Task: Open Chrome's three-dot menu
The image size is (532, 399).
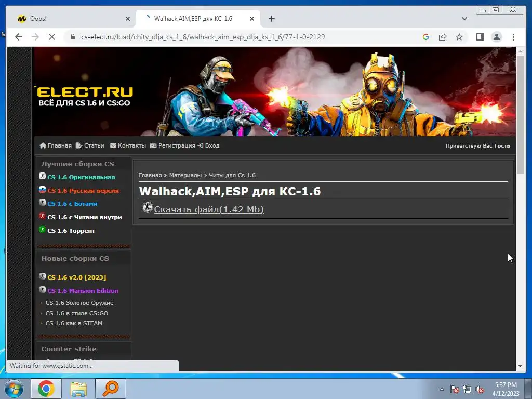Action: click(513, 37)
